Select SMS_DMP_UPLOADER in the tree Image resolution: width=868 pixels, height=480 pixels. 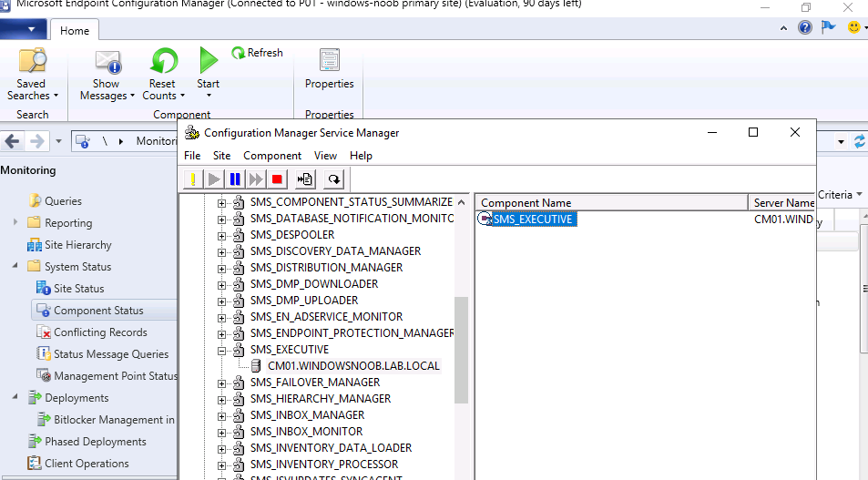click(304, 301)
